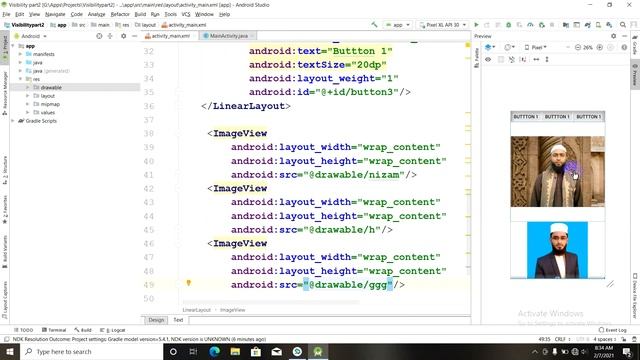Screen dimensions: 640x360
Task: Open the TODO tool window
Action: click(x=23, y=330)
